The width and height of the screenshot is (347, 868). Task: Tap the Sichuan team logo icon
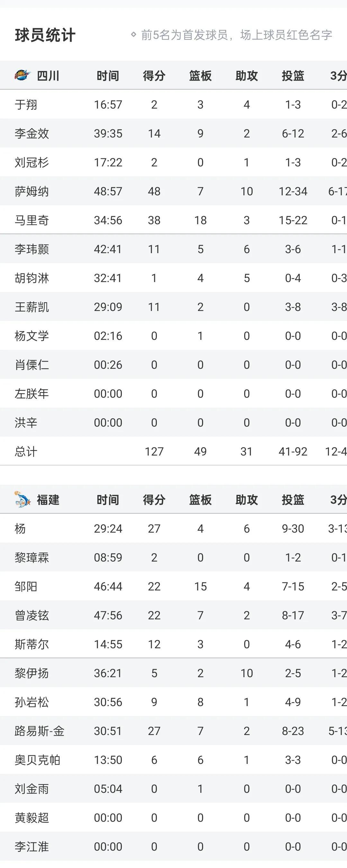coord(22,75)
